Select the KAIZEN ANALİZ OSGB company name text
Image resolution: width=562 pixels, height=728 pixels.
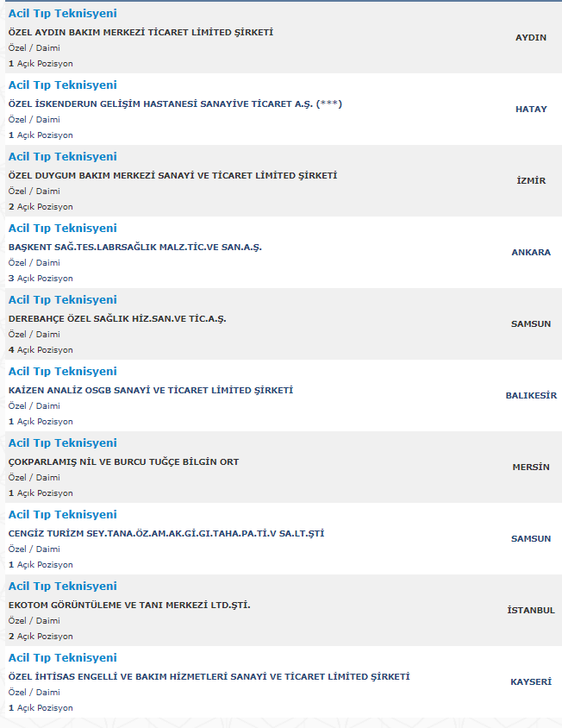150,391
